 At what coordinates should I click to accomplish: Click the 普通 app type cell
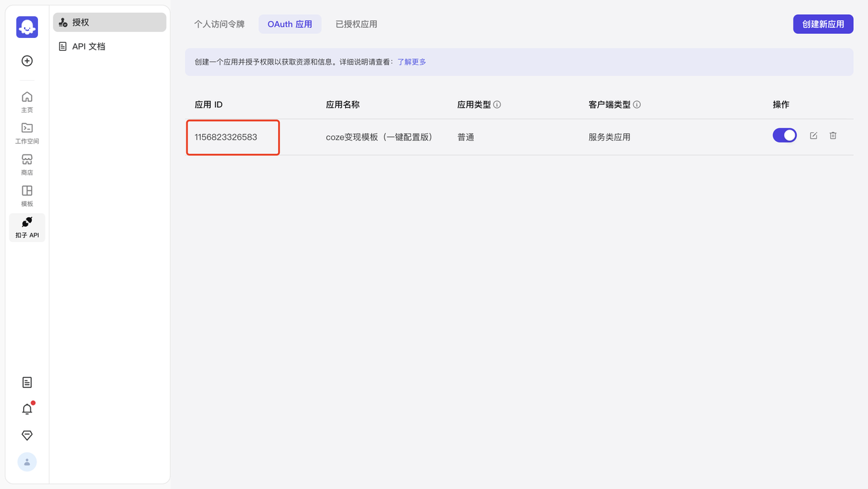tap(466, 137)
